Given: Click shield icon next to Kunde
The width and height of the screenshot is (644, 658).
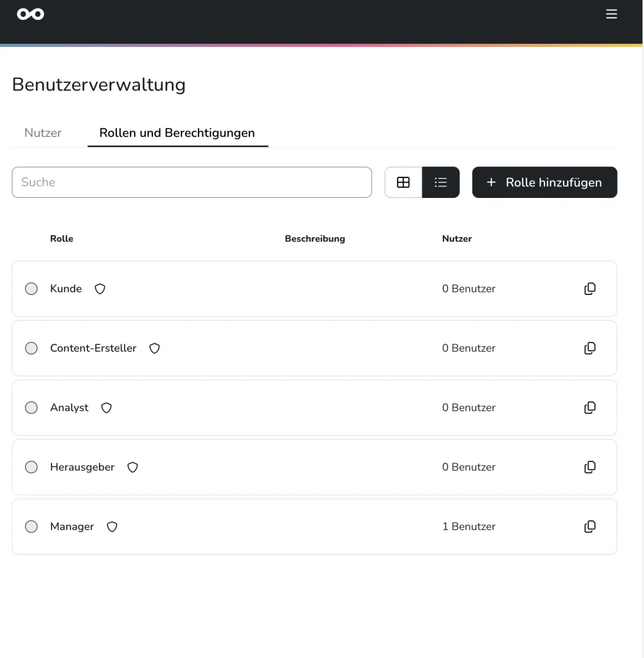Looking at the screenshot, I should click(x=100, y=289).
